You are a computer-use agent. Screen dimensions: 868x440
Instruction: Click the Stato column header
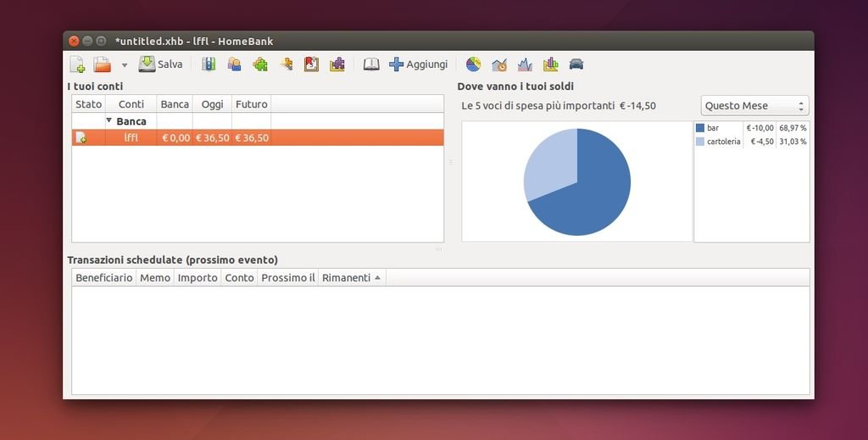(x=88, y=104)
